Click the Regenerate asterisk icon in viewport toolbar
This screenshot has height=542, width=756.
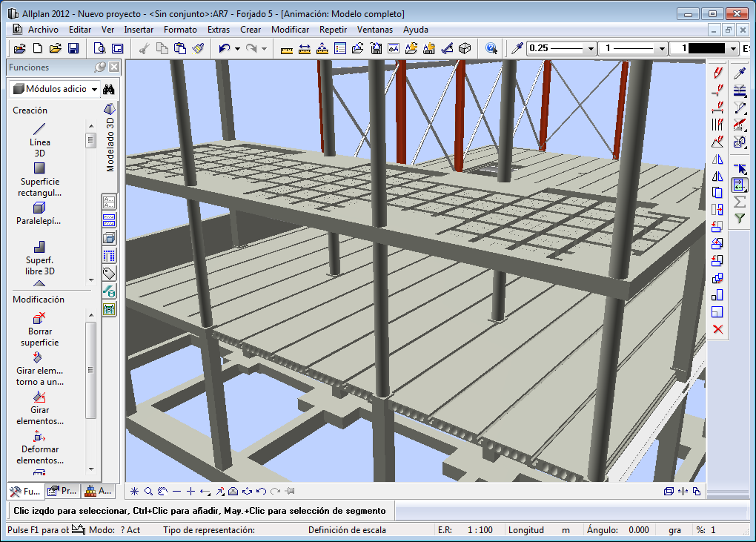coord(134,492)
